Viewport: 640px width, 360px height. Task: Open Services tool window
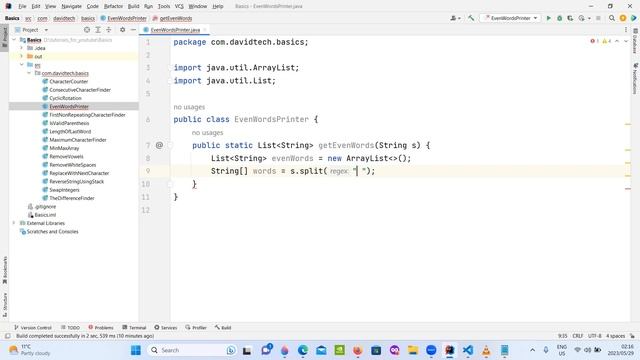click(x=165, y=327)
